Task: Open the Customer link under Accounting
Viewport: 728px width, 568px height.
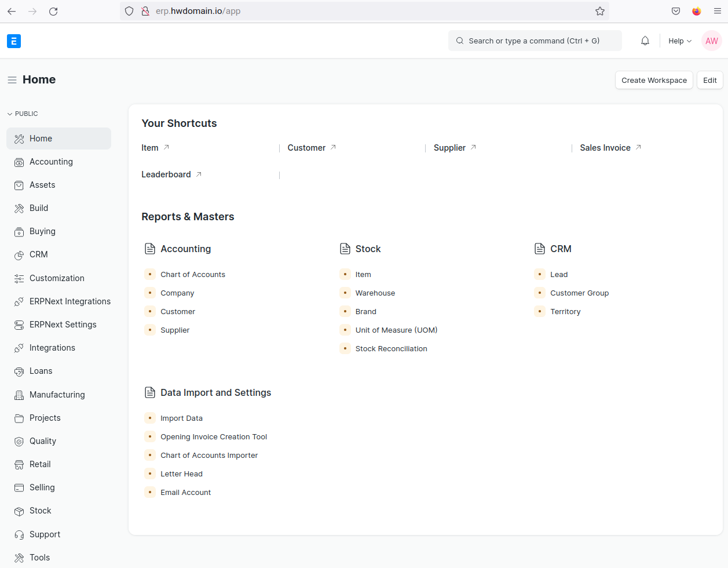Action: pyautogui.click(x=178, y=312)
